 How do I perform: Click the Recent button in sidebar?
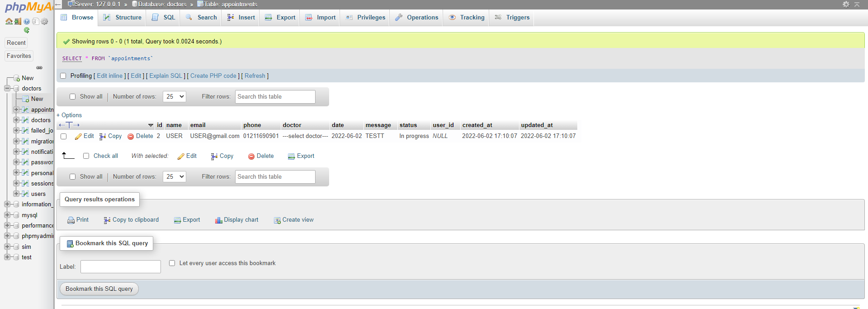pos(16,43)
